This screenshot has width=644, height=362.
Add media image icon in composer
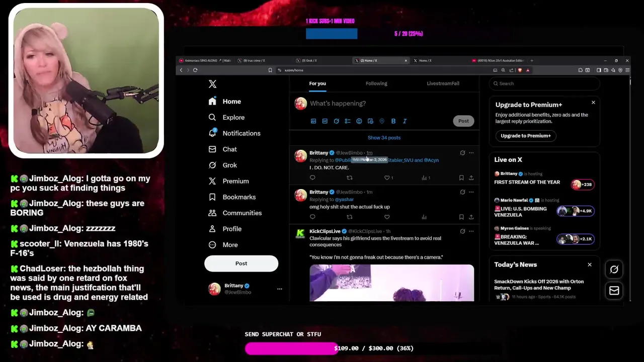coord(313,121)
